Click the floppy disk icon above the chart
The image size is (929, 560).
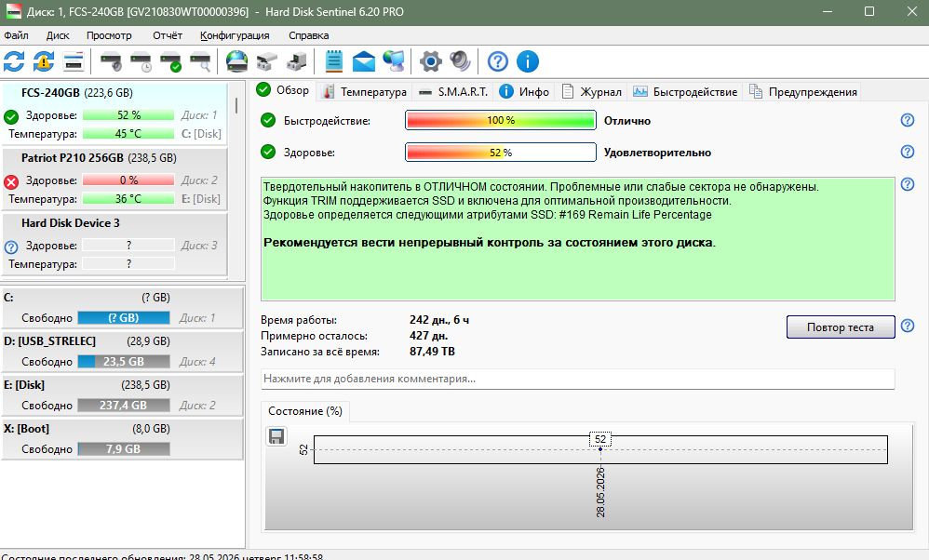point(276,436)
